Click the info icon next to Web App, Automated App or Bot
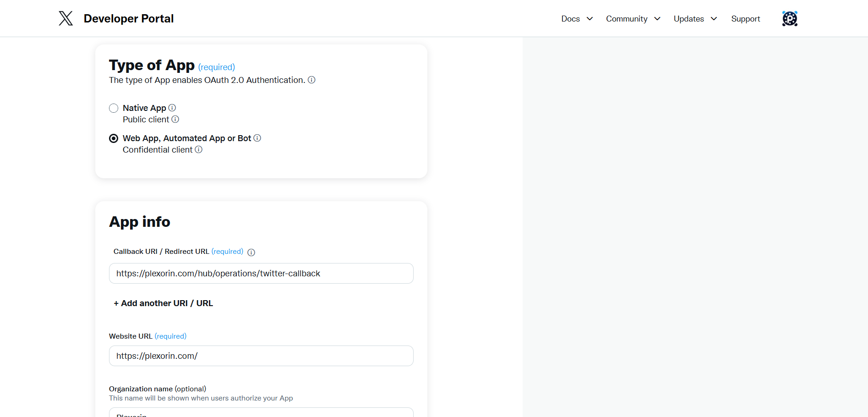The image size is (868, 417). pos(257,138)
